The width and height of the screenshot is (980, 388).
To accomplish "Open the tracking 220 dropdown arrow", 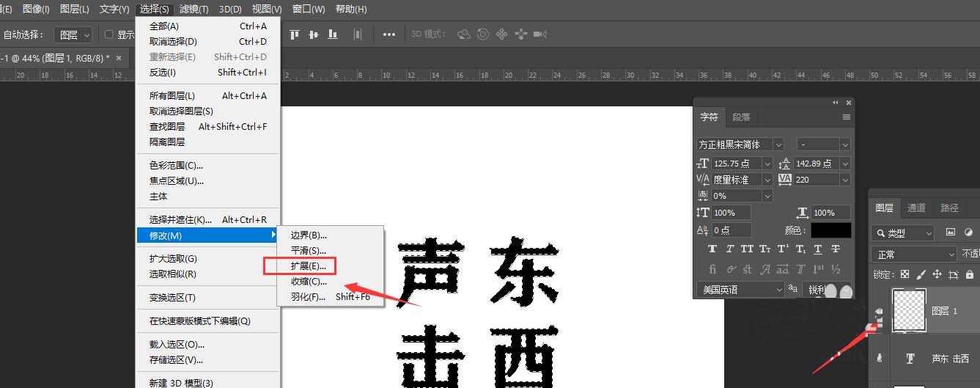I will [845, 180].
